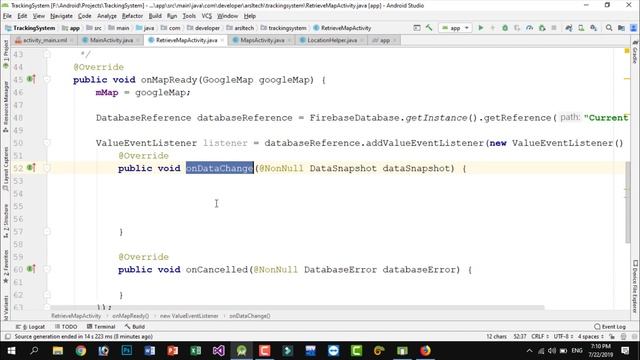This screenshot has height=360, width=640.
Task: Click the Debug app bug icon
Action: [x=505, y=28]
